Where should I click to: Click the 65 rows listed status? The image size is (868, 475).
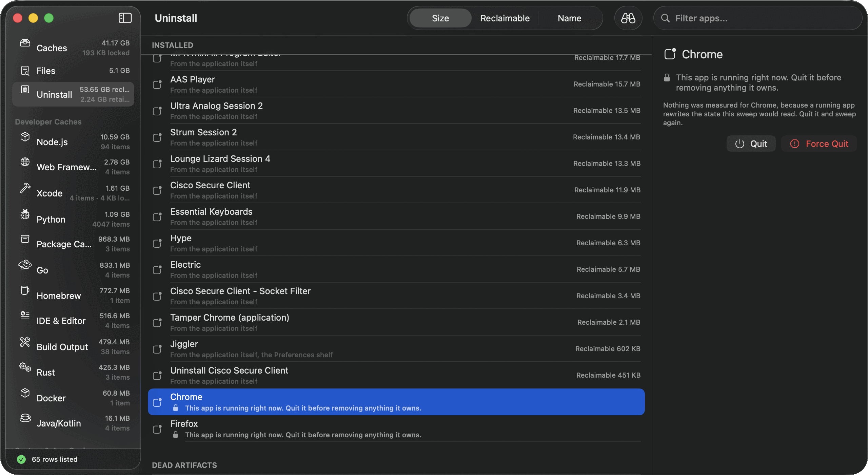55,459
